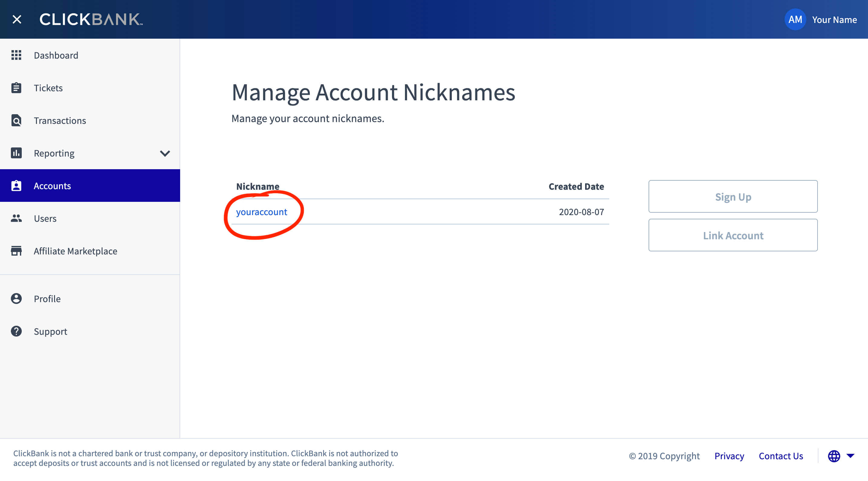The image size is (868, 481).
Task: Select Accounts in the sidebar
Action: (x=90, y=186)
